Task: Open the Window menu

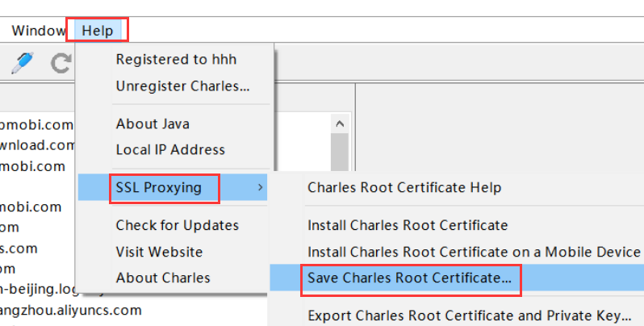Action: (39, 31)
